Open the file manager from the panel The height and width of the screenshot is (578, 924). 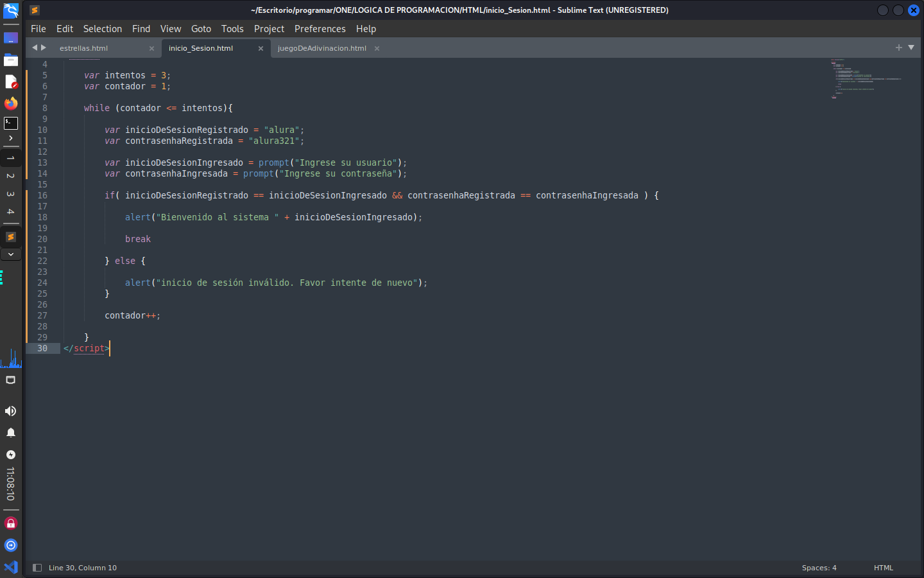click(x=11, y=60)
